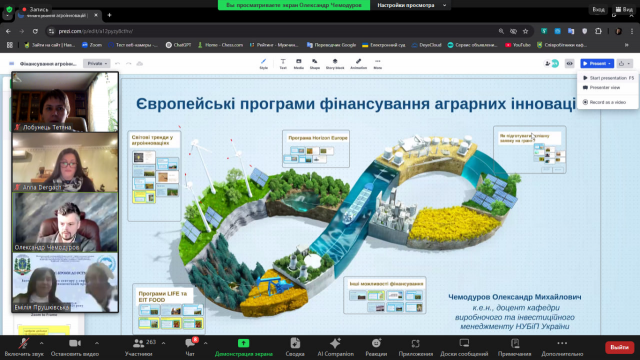Viewport: 640px width, 360px height.
Task: Open the Zoom bookmark
Action: [x=92, y=45]
